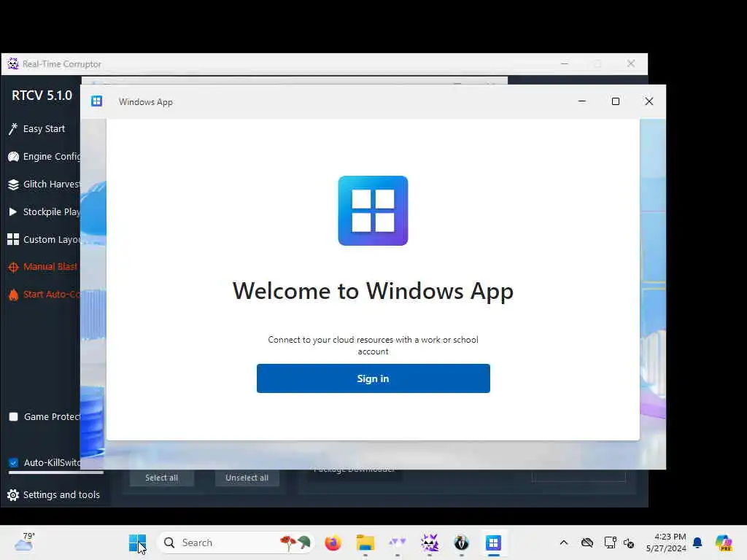Viewport: 747px width, 560px height.
Task: Click the Stockpile Player play icon
Action: click(13, 212)
